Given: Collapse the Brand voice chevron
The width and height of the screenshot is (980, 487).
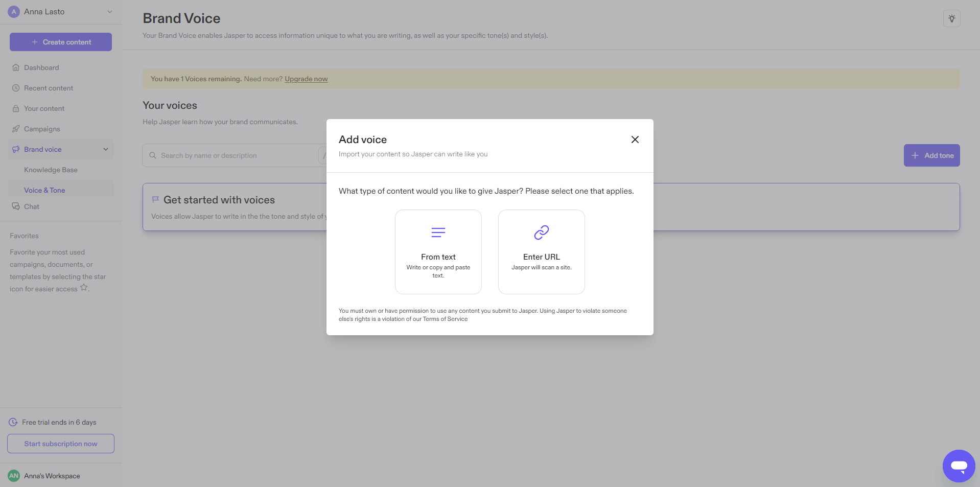Looking at the screenshot, I should point(106,149).
